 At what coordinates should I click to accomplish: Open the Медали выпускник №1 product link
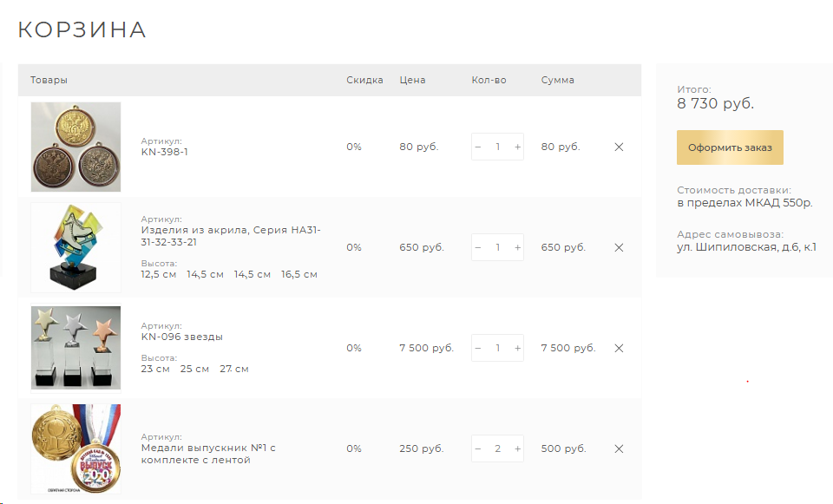tap(208, 454)
